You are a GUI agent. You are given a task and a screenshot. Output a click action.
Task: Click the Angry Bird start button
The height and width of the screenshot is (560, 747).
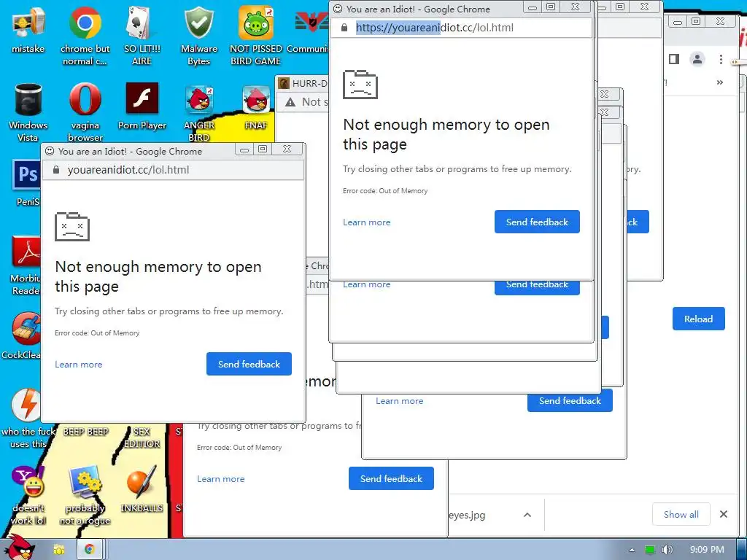[x=19, y=548]
